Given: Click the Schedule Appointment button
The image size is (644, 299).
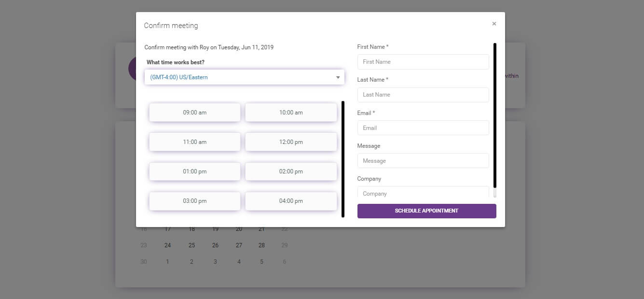Looking at the screenshot, I should [x=426, y=211].
